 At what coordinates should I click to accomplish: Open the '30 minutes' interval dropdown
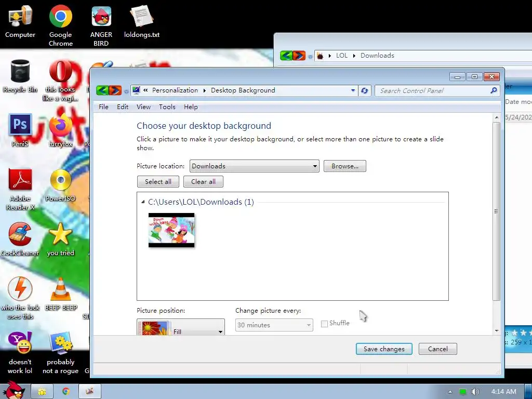[x=274, y=325]
